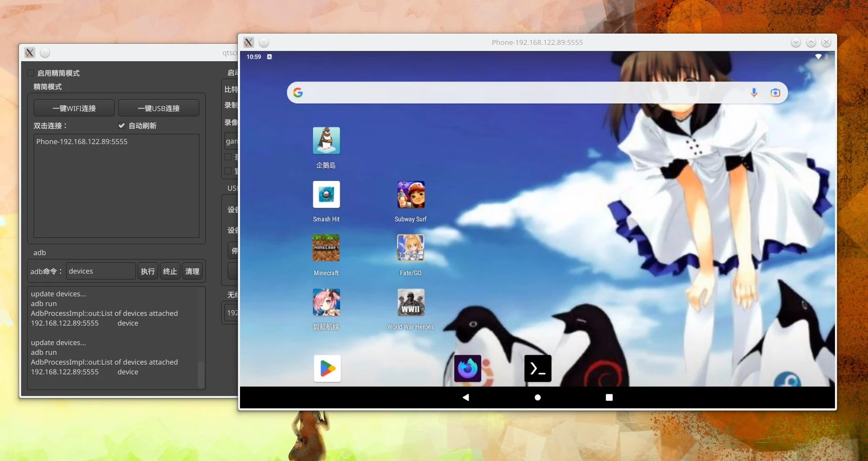
Task: Click the adb命令 devices input field
Action: point(101,271)
